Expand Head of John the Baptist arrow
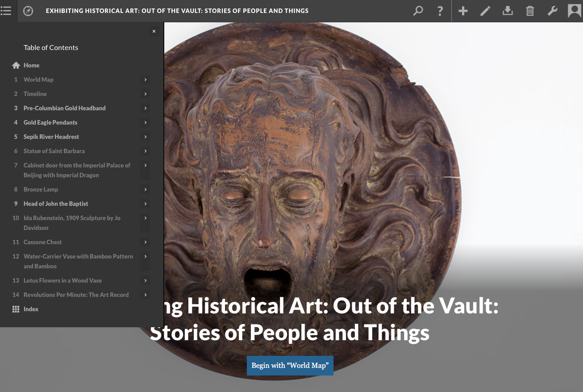Image resolution: width=583 pixels, height=392 pixels. 146,204
